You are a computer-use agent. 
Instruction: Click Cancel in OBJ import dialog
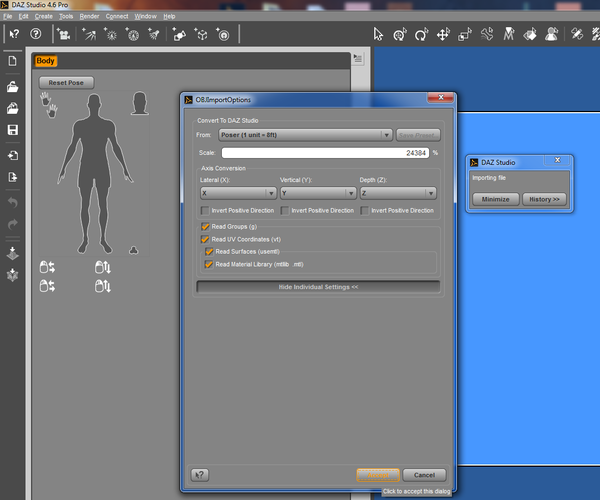pyautogui.click(x=424, y=475)
